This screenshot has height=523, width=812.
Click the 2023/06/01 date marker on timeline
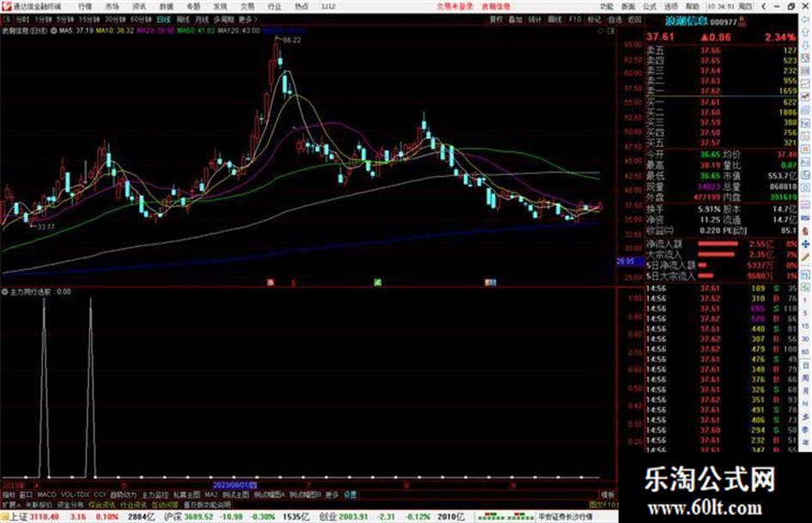pos(235,485)
